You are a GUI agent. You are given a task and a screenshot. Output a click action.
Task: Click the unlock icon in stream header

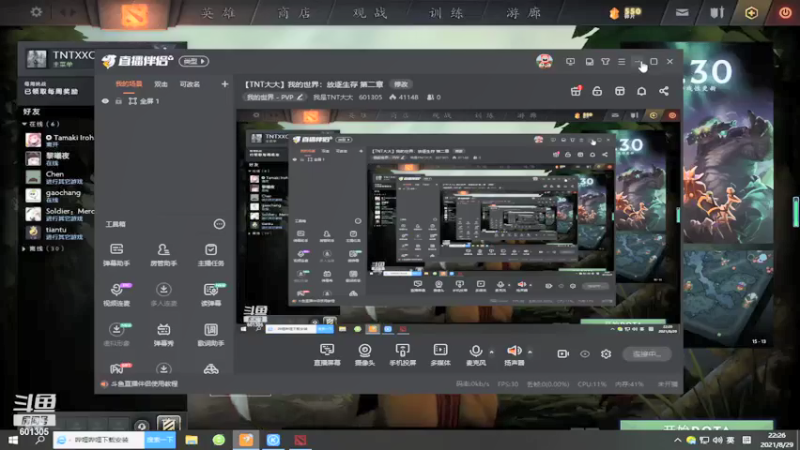pos(597,91)
